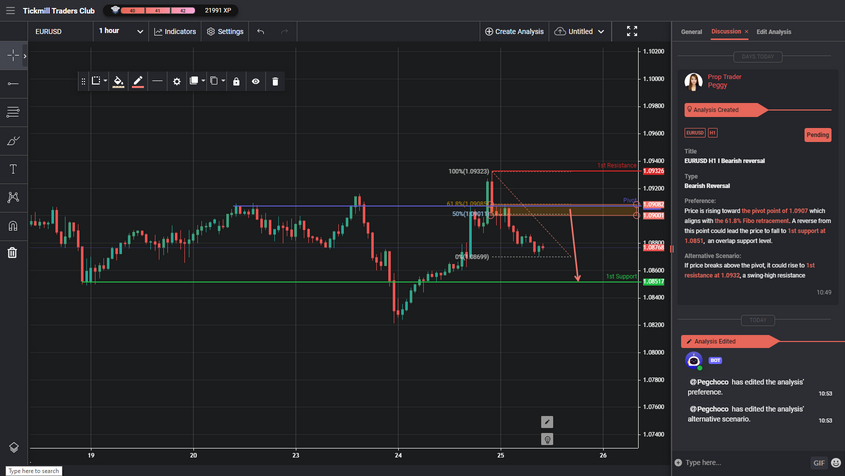
Task: Undo the last chart action
Action: 261,31
